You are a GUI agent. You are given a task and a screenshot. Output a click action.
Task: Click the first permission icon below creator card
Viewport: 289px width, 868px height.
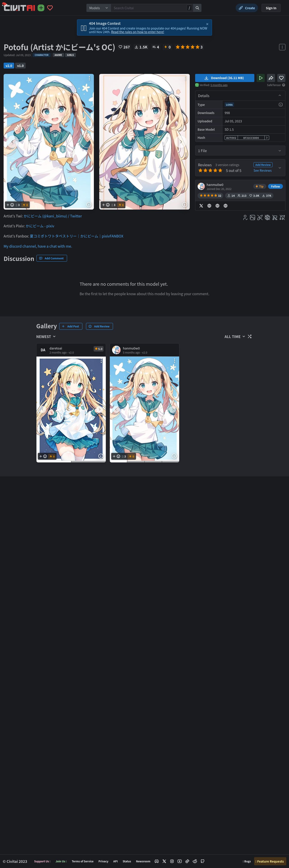tap(245, 217)
